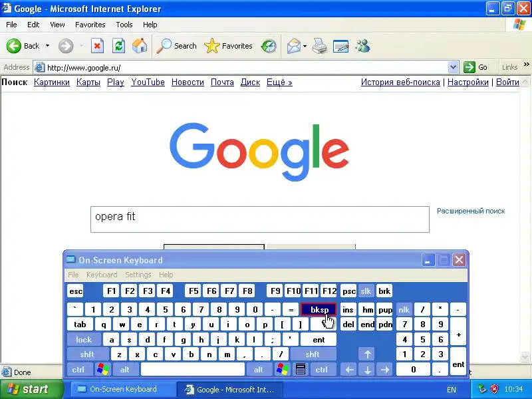Open the Новости link
The image size is (532, 399).
point(188,82)
